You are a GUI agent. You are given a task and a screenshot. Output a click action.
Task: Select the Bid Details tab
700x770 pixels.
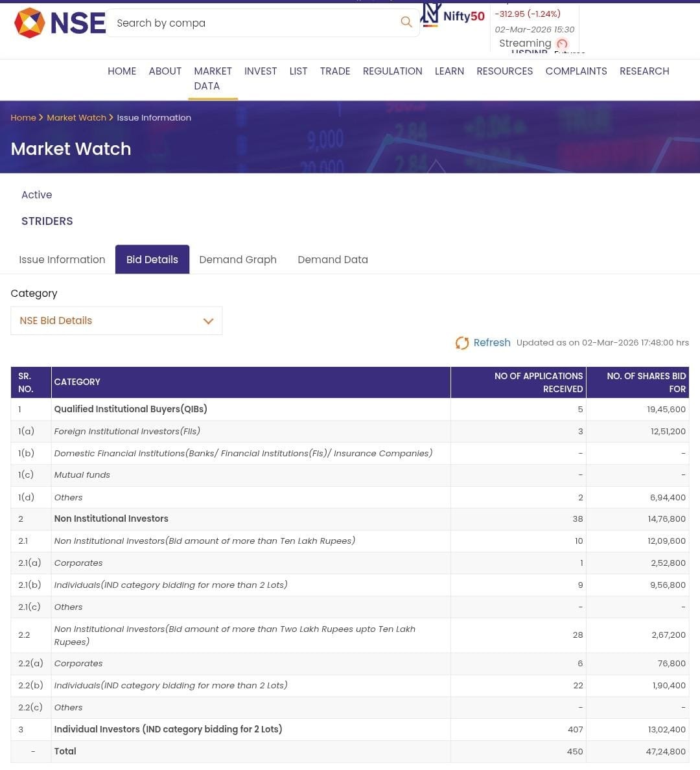pyautogui.click(x=152, y=259)
